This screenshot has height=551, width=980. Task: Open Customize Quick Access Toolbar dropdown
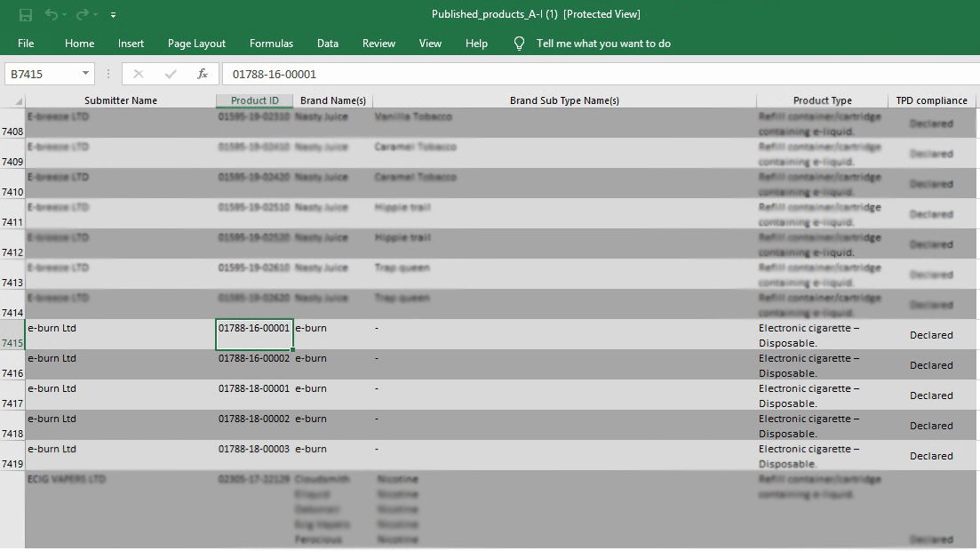click(113, 15)
